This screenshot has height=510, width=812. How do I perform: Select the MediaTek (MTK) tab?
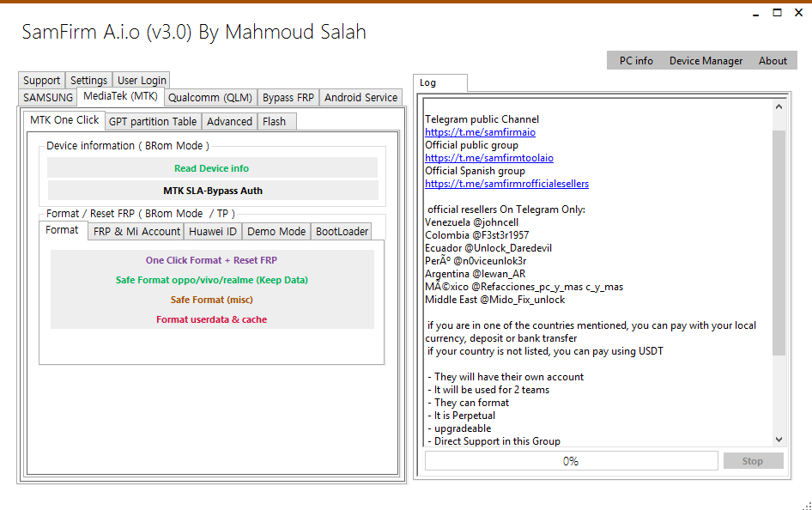(x=121, y=96)
